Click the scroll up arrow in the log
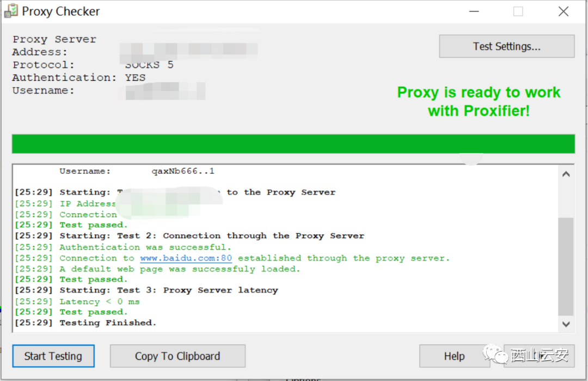This screenshot has width=588, height=381. pos(566,174)
